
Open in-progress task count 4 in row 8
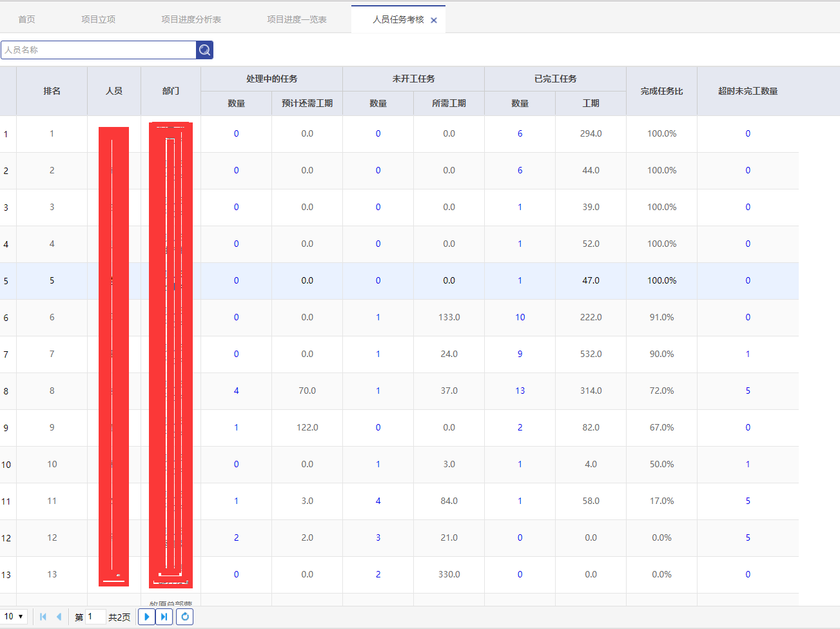[x=236, y=391]
